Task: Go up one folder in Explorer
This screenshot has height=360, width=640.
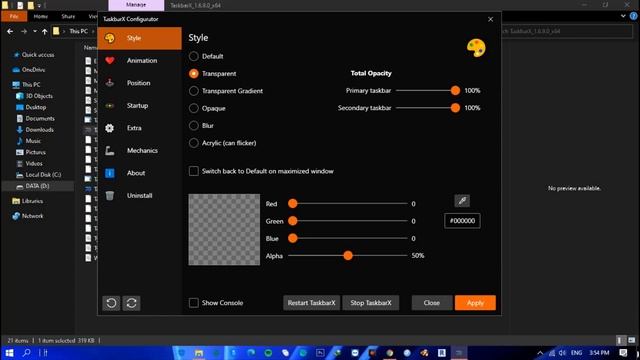Action: pyautogui.click(x=44, y=31)
